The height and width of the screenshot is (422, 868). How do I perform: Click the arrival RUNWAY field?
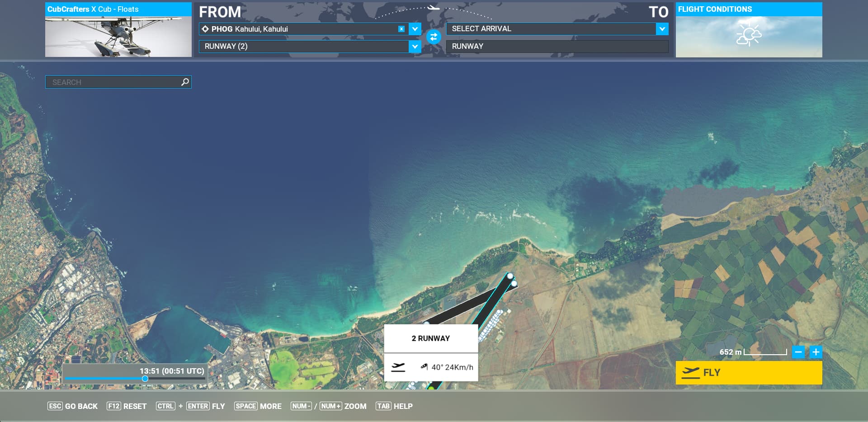coord(557,46)
